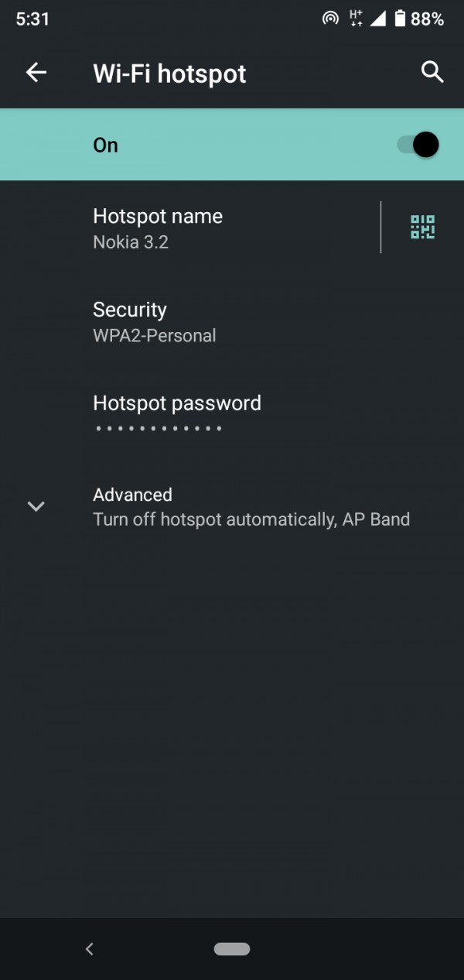Screen dimensions: 464x980
Task: Open the Hotspot password entry
Action: click(x=232, y=415)
